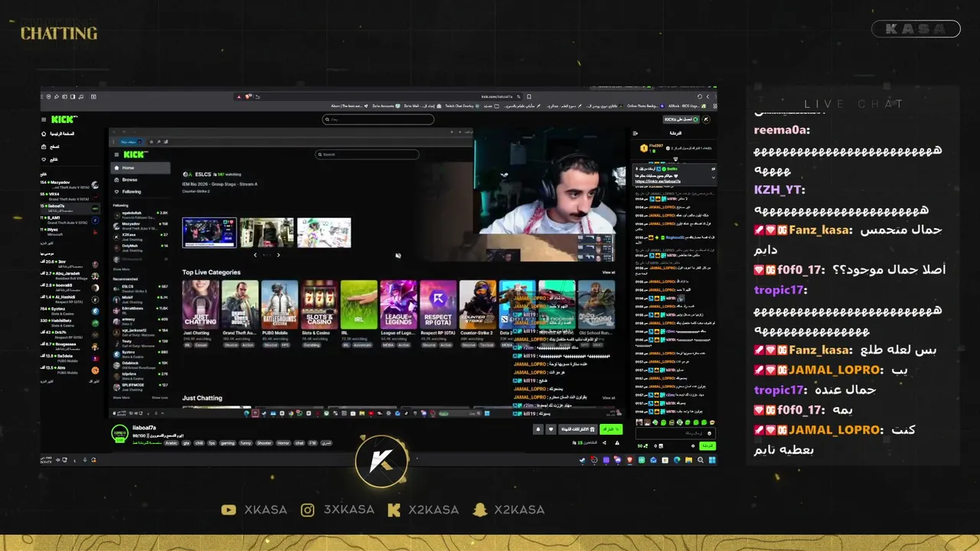980x551 pixels.
Task: Click the green subscribe button below stream
Action: (x=611, y=429)
